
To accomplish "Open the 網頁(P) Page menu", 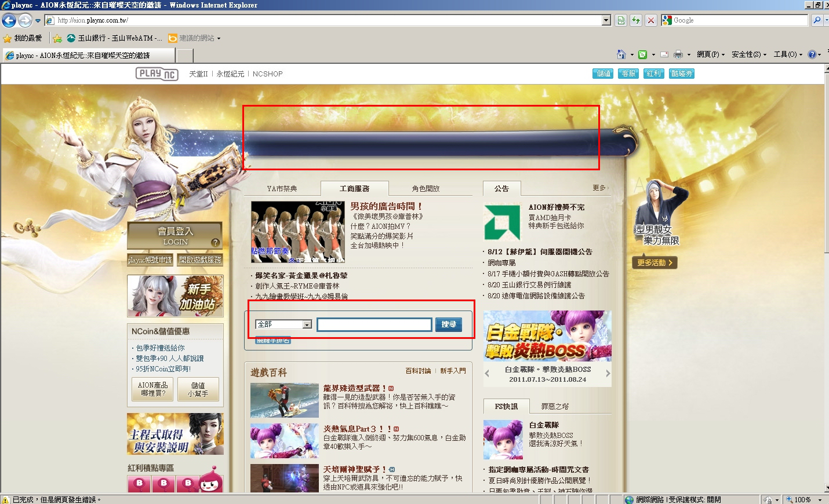I will point(711,54).
